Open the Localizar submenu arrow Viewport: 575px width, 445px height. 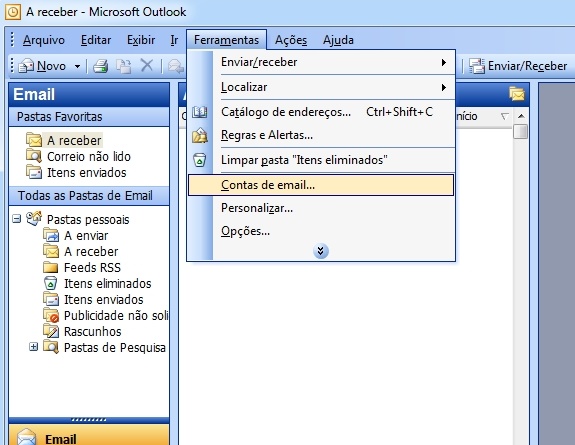pyautogui.click(x=444, y=87)
